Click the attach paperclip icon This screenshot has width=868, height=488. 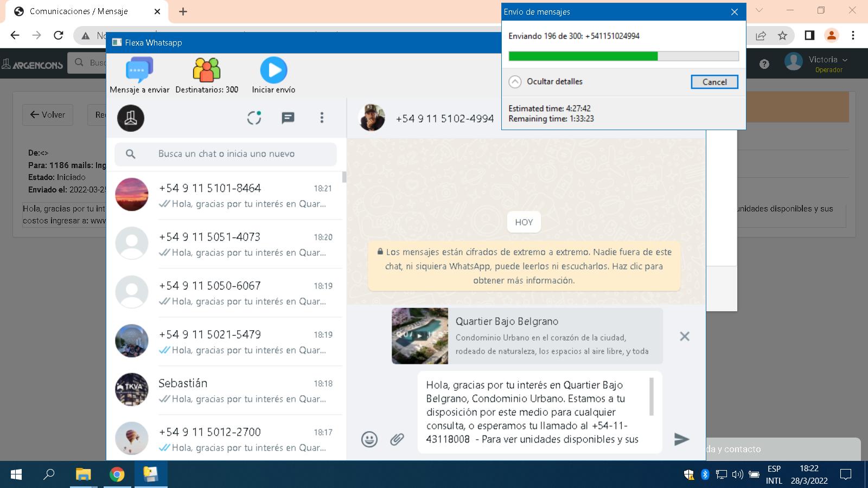(x=397, y=439)
